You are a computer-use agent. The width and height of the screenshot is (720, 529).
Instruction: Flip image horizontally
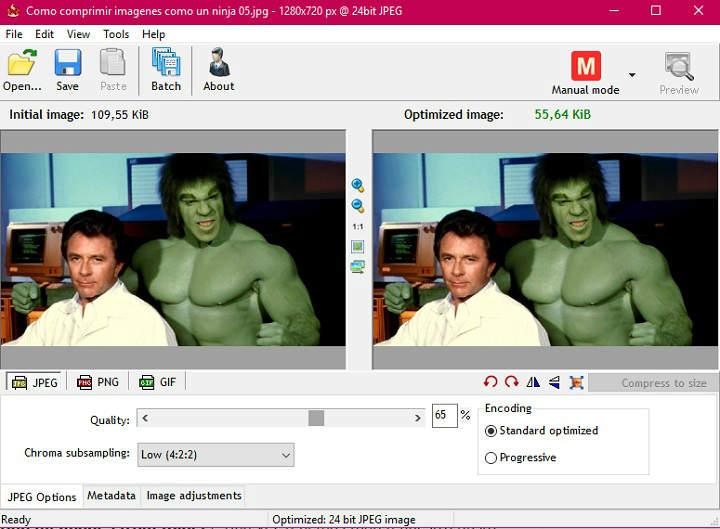tap(533, 382)
